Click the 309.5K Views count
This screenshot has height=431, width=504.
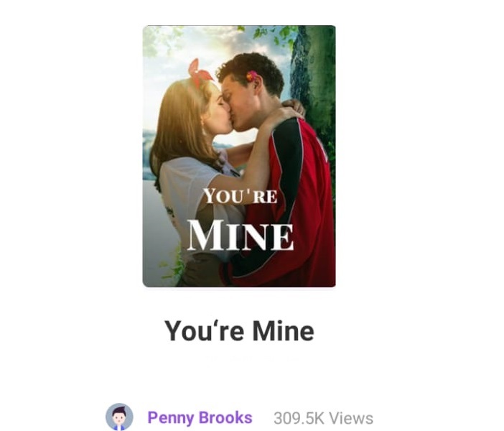point(323,418)
